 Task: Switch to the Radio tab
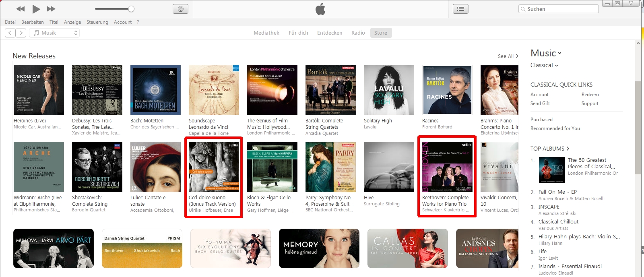click(358, 33)
